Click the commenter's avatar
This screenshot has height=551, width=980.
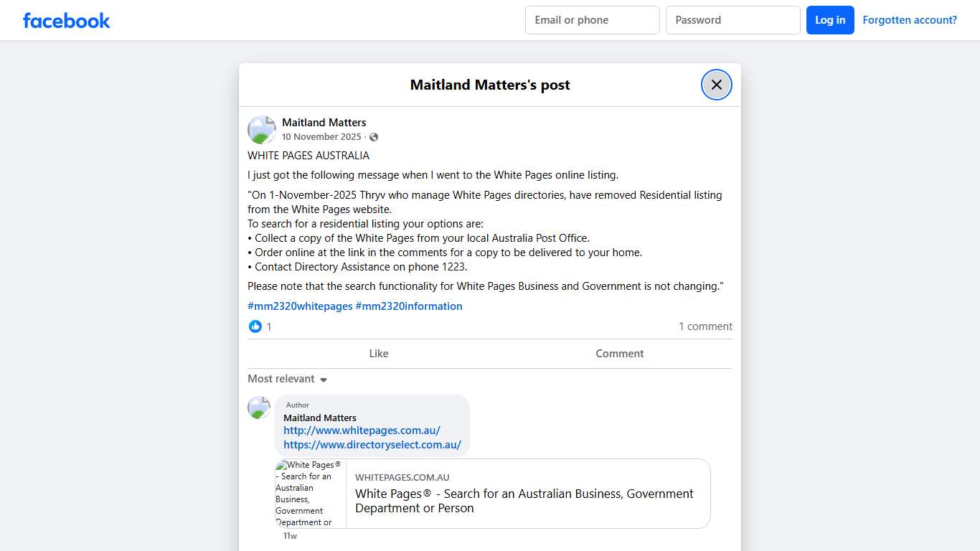(x=258, y=408)
